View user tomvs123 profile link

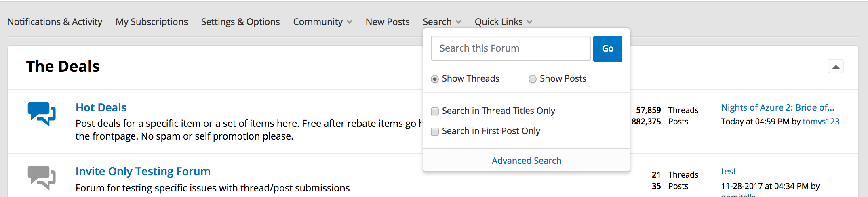[821, 122]
